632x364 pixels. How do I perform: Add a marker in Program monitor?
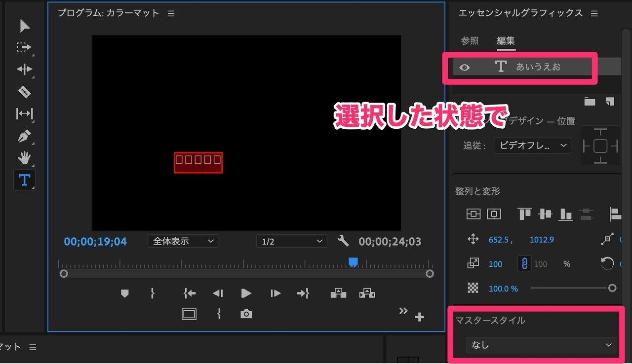click(124, 293)
